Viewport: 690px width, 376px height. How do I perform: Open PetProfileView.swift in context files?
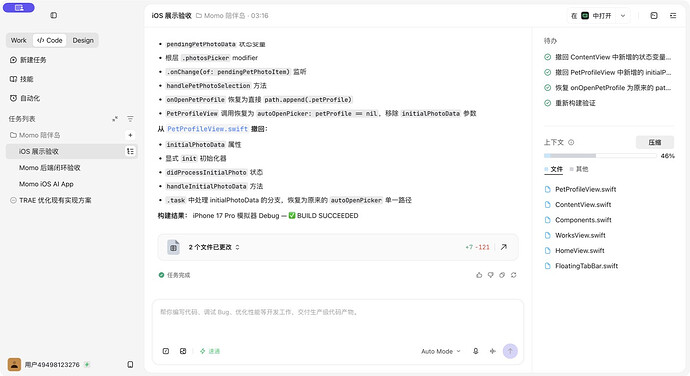[x=585, y=189]
